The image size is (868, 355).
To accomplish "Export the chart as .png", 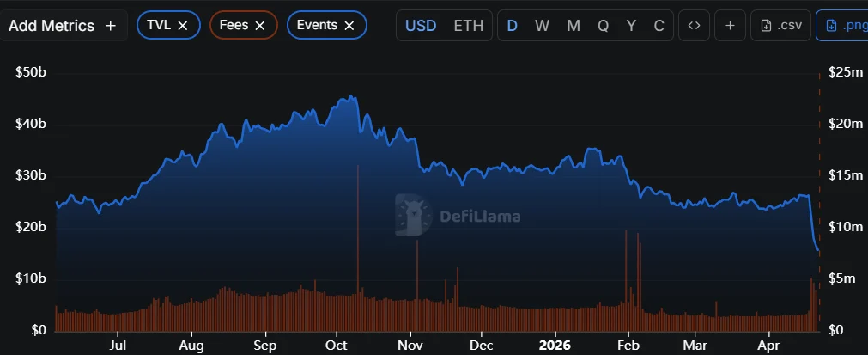I will click(845, 25).
